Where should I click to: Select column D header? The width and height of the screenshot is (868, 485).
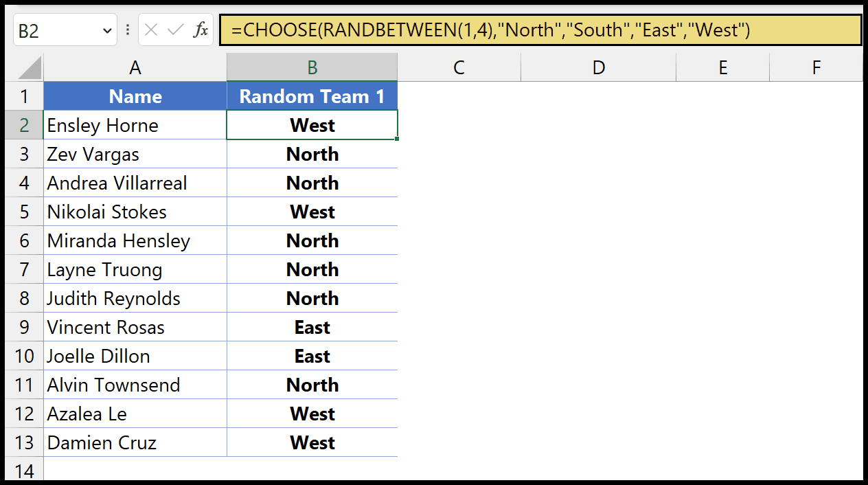pyautogui.click(x=599, y=67)
